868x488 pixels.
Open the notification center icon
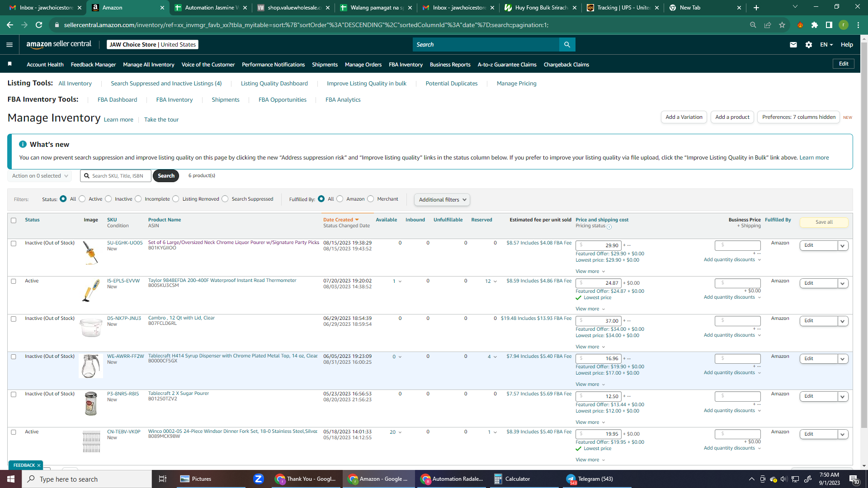(854, 479)
